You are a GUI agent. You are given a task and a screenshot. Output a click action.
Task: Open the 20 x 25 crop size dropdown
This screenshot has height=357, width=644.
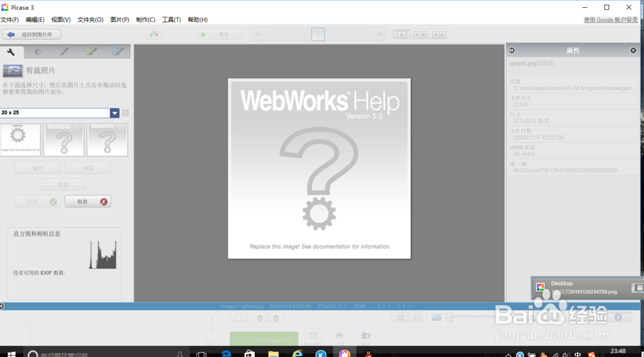pyautogui.click(x=115, y=113)
